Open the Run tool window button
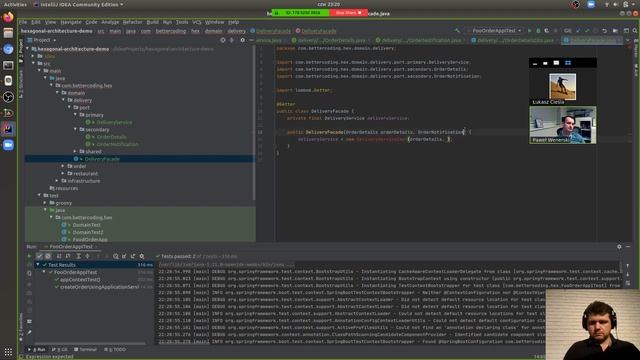 pos(37,350)
